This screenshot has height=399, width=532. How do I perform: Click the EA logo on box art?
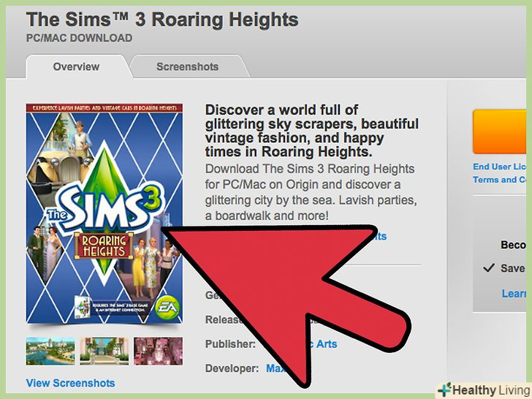point(167,307)
